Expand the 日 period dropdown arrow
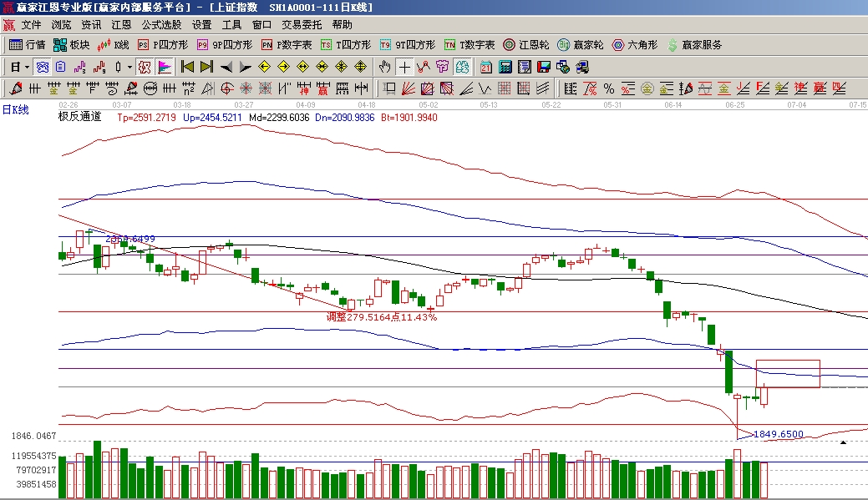The width and height of the screenshot is (868, 500). (x=27, y=67)
